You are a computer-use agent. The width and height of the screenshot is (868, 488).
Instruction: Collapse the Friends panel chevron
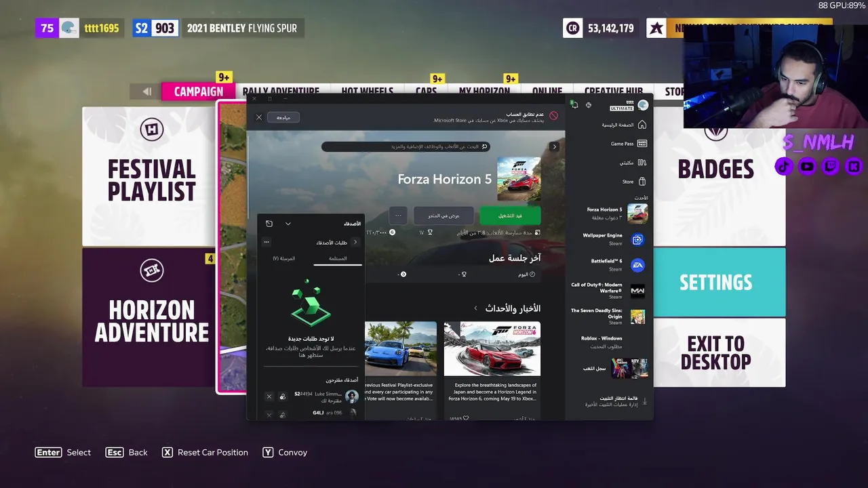(x=288, y=224)
